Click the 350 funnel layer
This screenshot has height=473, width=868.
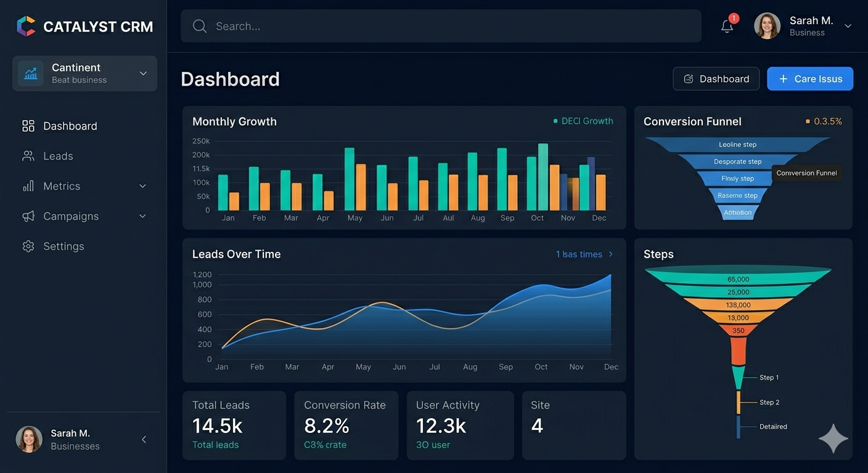(x=738, y=331)
